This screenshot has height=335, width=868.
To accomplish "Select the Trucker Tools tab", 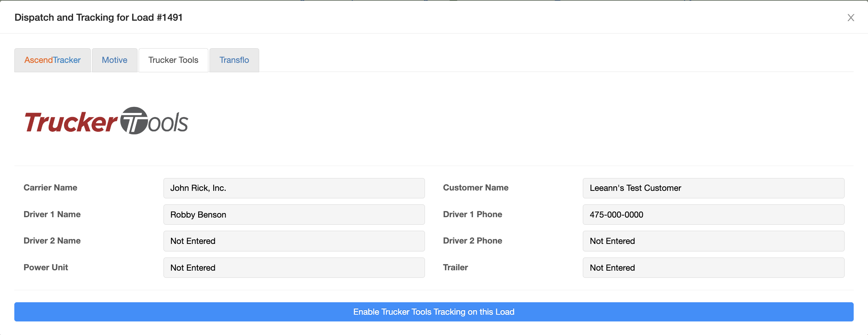I will click(x=173, y=60).
